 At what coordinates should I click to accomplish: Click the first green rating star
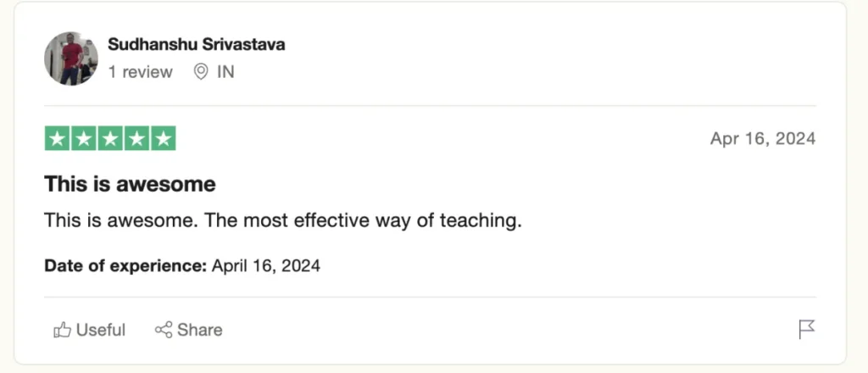57,138
